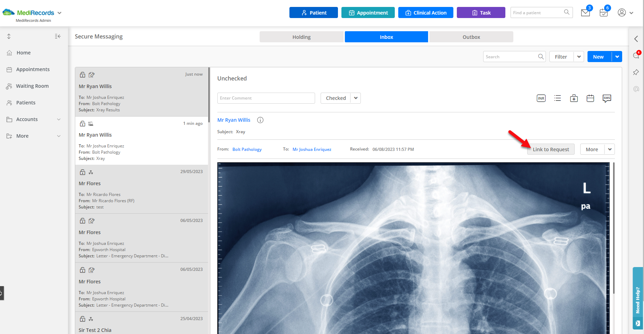Open the user profile account icon
The width and height of the screenshot is (644, 334).
pos(622,12)
